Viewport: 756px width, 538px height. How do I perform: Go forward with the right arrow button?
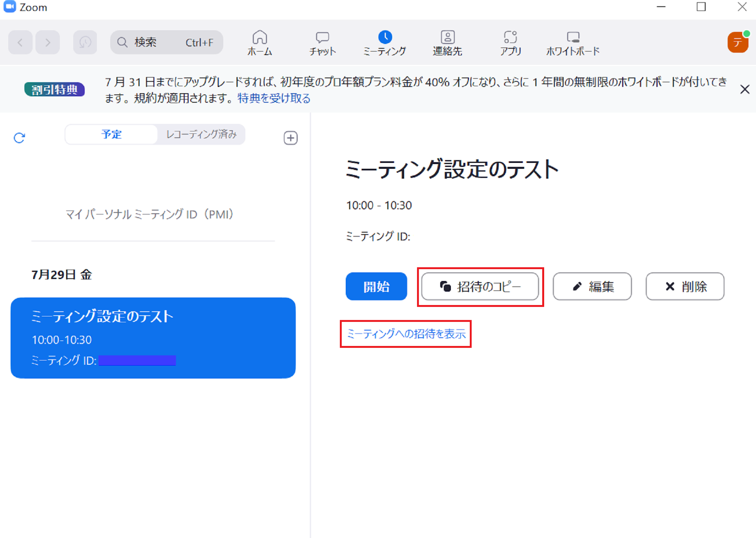click(x=48, y=42)
